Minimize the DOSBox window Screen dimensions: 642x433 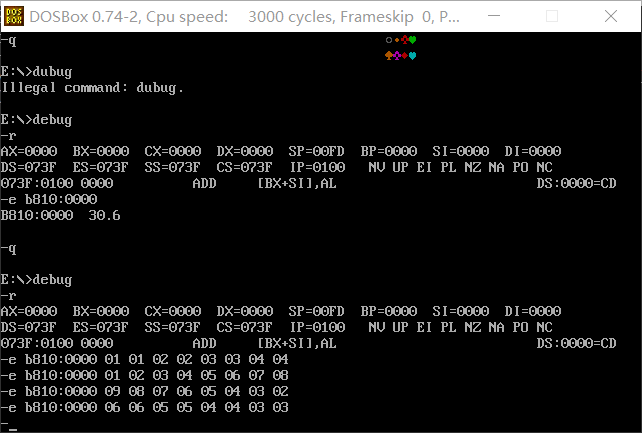[494, 16]
